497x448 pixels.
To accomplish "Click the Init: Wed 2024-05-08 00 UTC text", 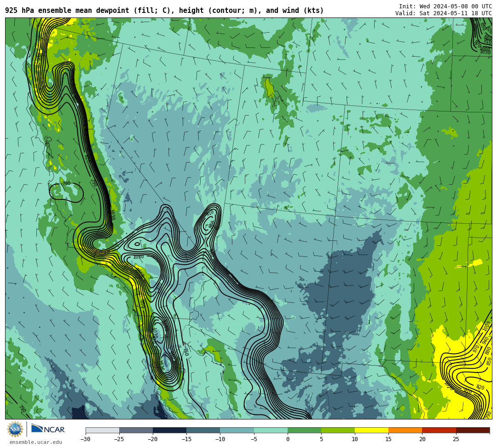I will [445, 6].
